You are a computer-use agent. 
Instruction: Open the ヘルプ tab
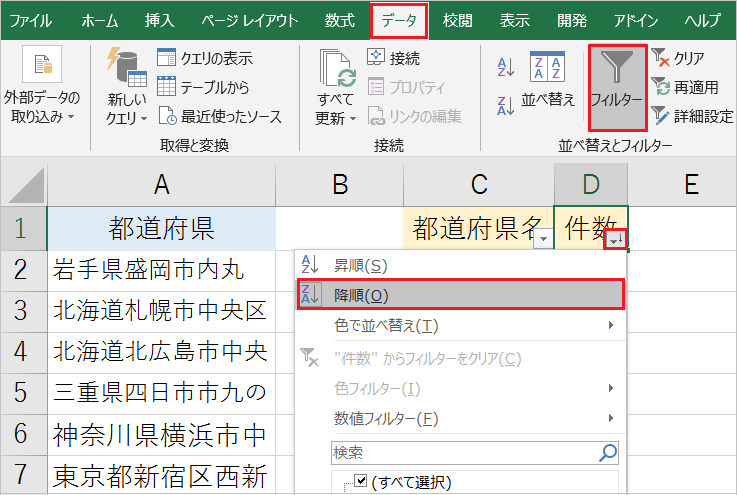click(703, 21)
